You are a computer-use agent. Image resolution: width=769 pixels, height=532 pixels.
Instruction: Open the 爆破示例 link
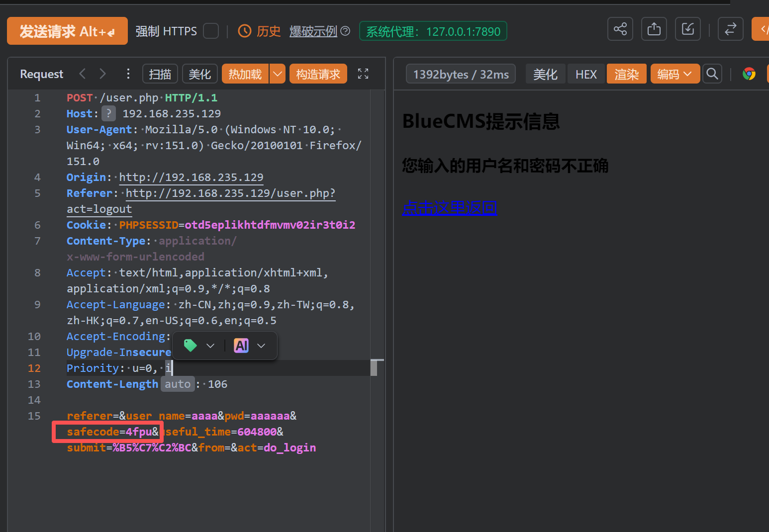point(313,31)
